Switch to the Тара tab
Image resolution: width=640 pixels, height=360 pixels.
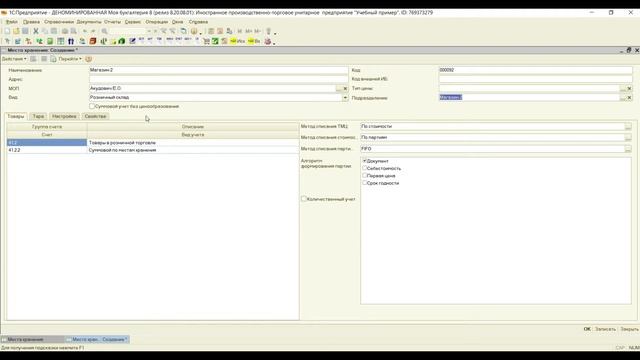pyautogui.click(x=38, y=116)
